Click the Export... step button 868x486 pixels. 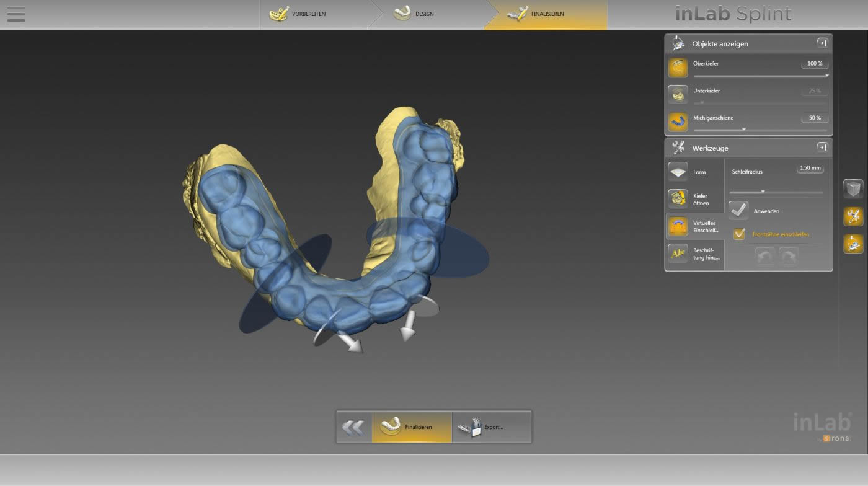pyautogui.click(x=491, y=427)
